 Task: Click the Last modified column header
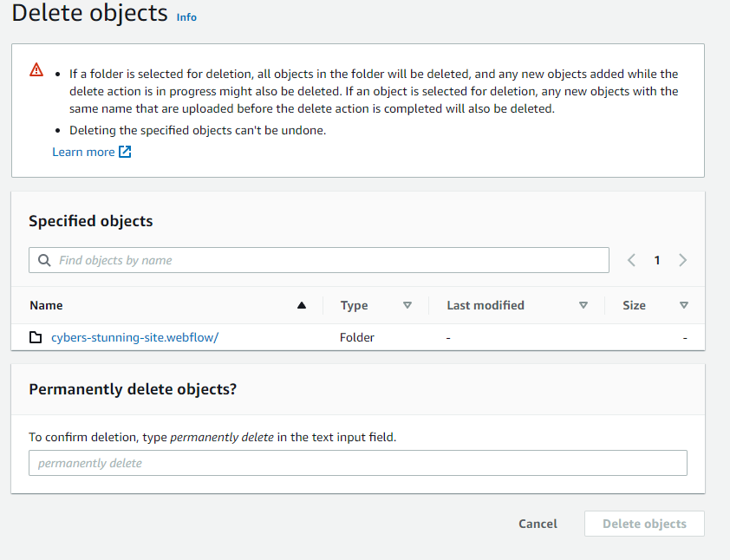pyautogui.click(x=486, y=305)
